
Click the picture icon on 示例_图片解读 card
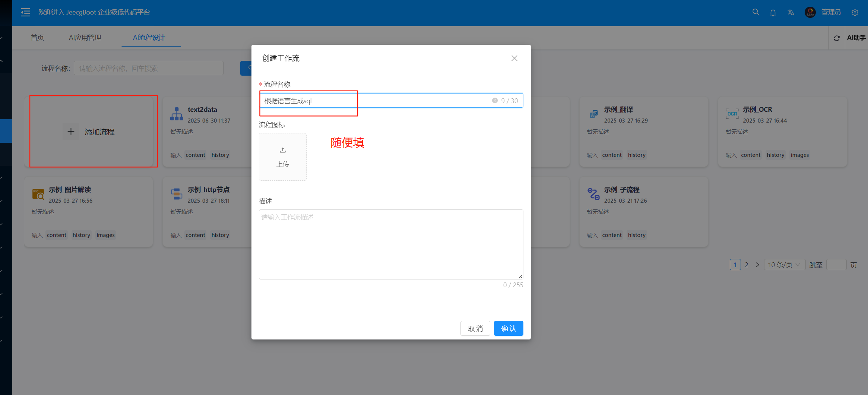[x=38, y=194]
